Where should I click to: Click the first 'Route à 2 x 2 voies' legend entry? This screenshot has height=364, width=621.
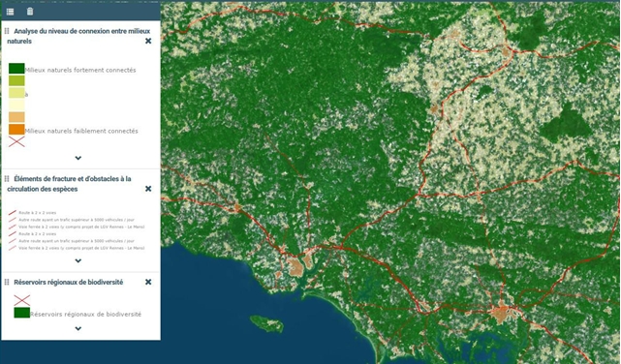37,212
